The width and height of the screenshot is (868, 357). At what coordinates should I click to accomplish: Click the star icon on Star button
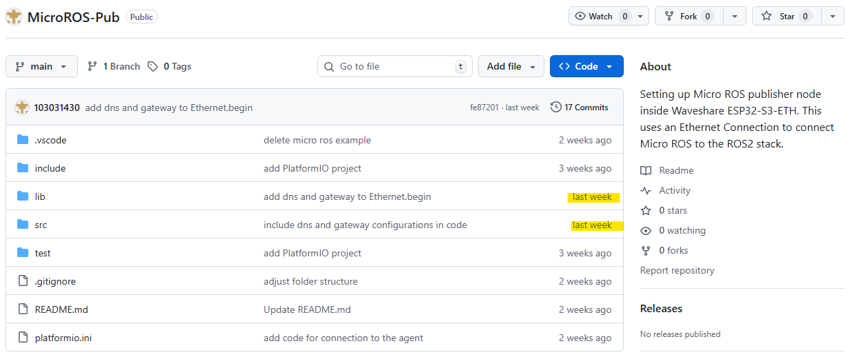pos(767,17)
